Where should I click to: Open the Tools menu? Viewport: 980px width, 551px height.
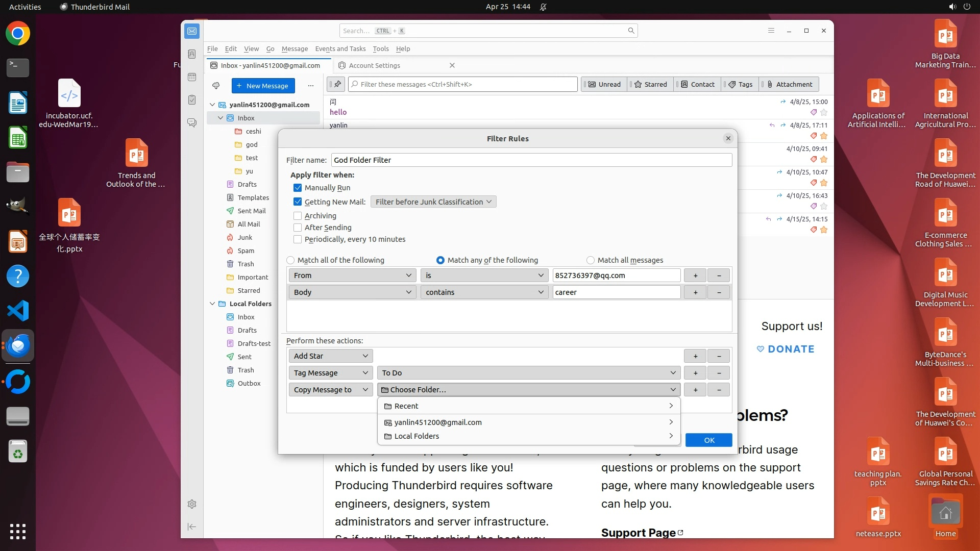tap(380, 49)
